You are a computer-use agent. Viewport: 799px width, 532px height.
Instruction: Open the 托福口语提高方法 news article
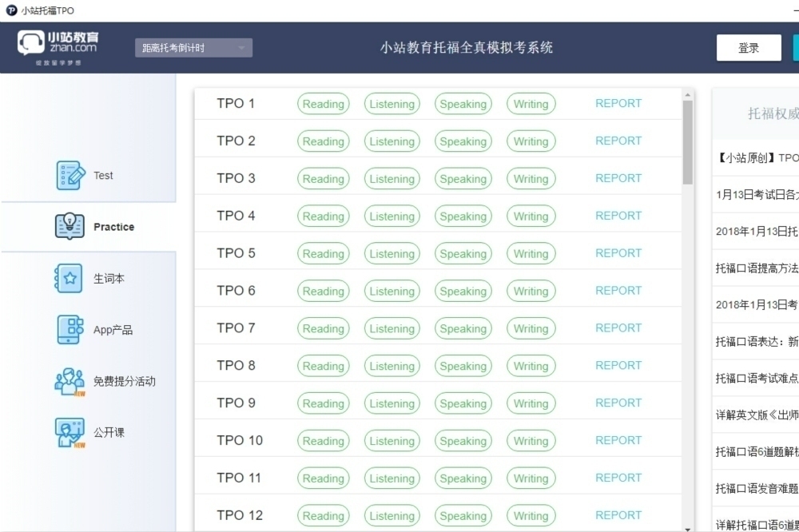coord(757,268)
